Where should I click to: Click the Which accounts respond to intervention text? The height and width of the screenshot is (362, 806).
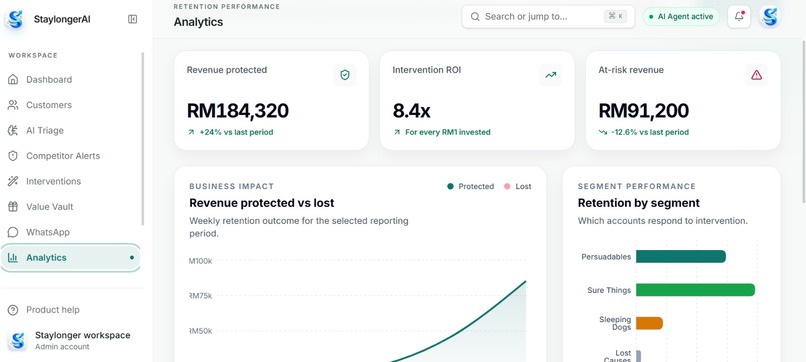click(x=663, y=221)
